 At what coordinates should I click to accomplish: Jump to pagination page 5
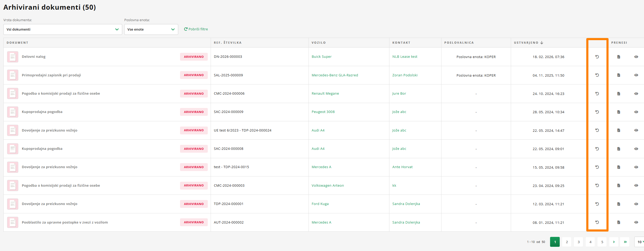pyautogui.click(x=602, y=242)
